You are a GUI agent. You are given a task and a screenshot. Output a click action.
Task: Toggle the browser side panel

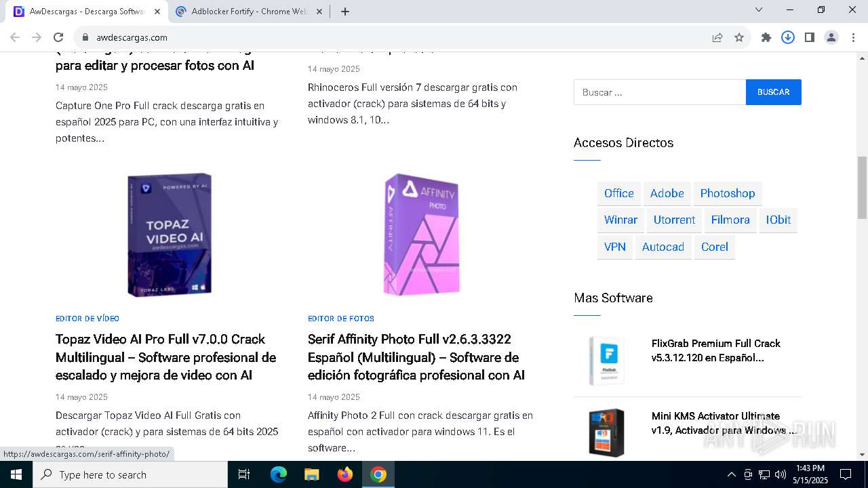click(810, 37)
